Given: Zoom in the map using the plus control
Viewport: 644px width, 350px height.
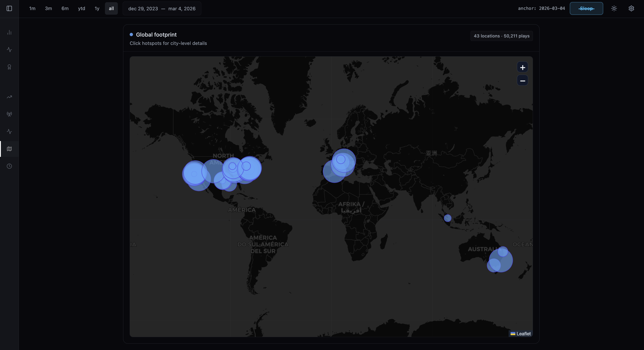Looking at the screenshot, I should pos(522,67).
